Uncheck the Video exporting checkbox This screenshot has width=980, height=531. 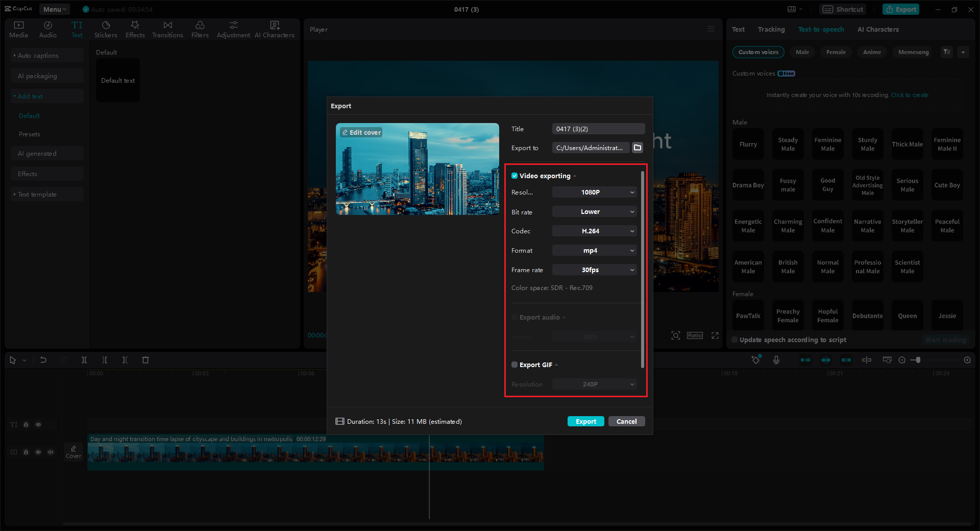514,176
